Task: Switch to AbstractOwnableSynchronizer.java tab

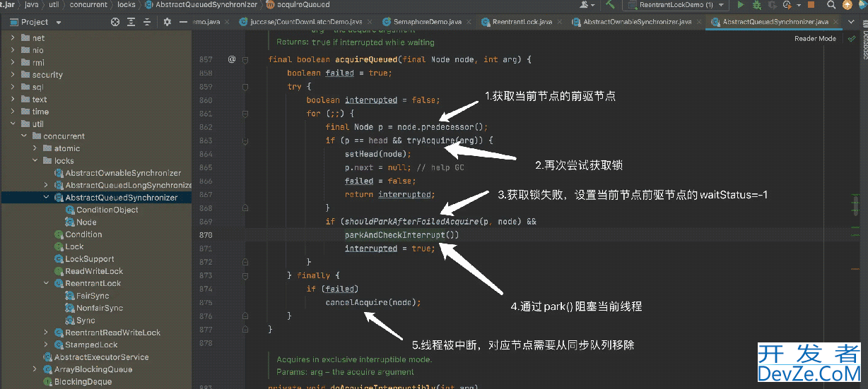Action: point(635,22)
